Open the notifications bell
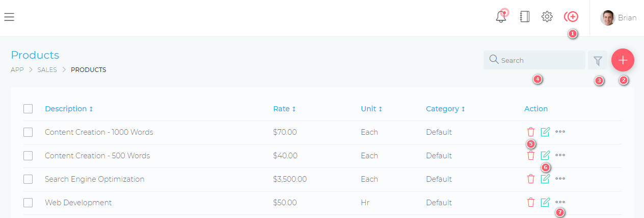The height and width of the screenshot is (218, 644). tap(501, 16)
